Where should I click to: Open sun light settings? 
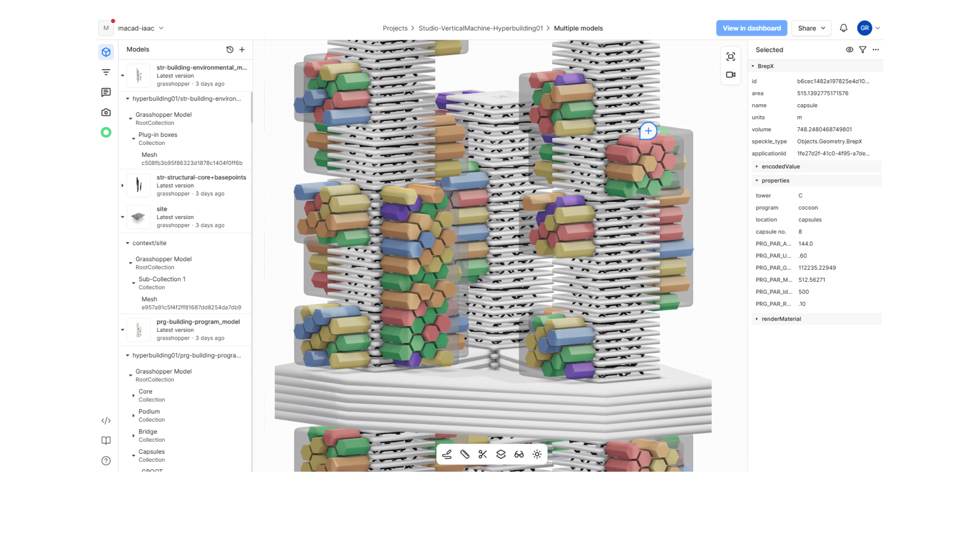click(537, 454)
